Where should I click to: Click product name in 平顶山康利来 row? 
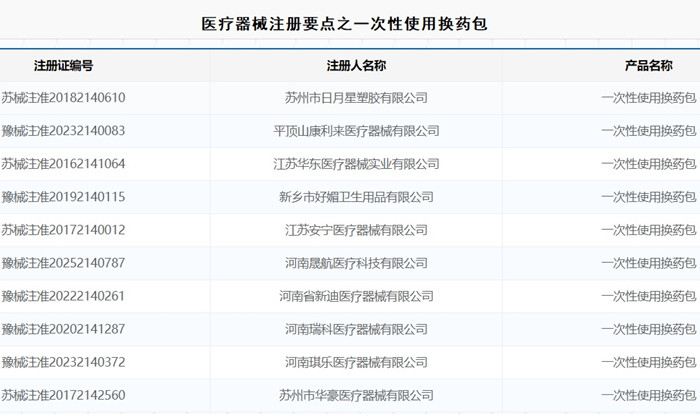(x=649, y=131)
